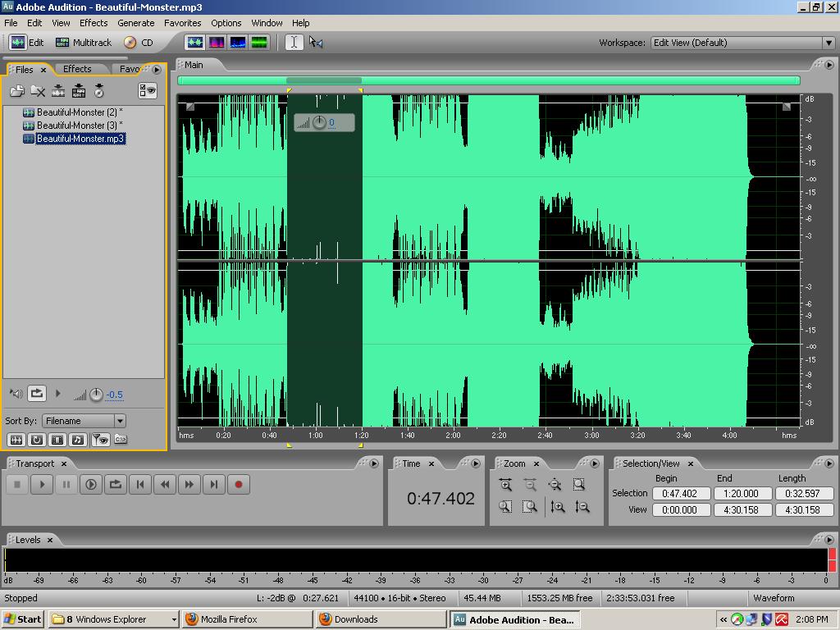Click Go to Beginning transport button
840x630 pixels.
140,485
